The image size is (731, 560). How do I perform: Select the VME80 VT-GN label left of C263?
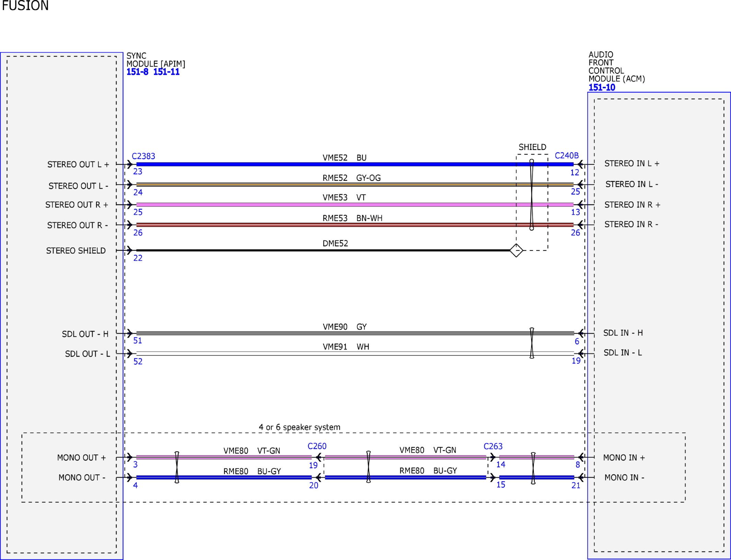point(428,450)
